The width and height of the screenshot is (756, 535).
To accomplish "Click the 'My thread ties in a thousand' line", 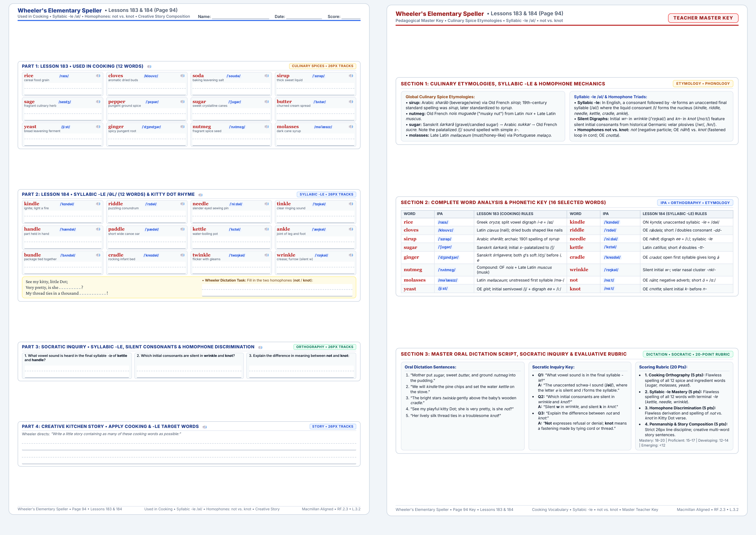I will [x=67, y=293].
